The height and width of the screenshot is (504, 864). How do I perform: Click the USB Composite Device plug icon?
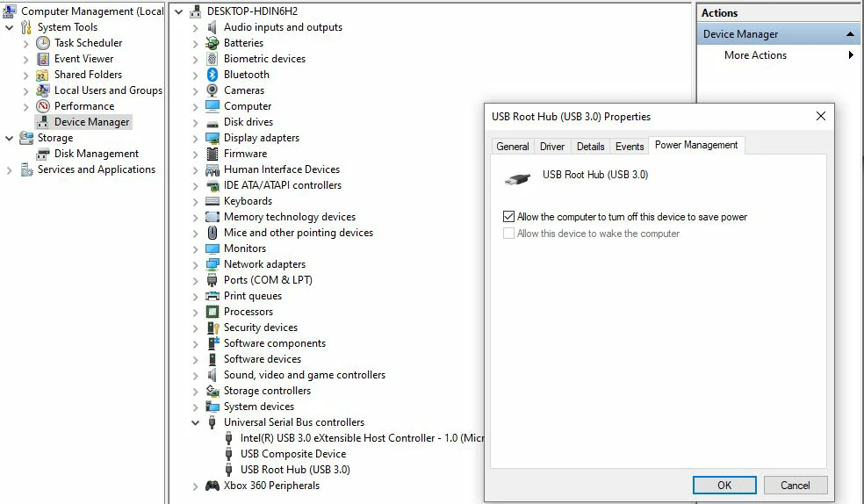pos(229,454)
